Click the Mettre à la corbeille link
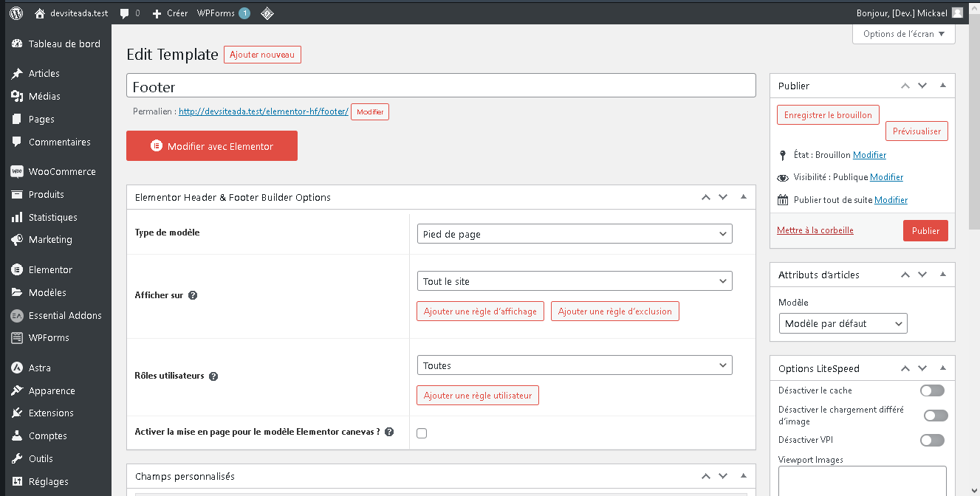980x496 pixels. click(815, 230)
